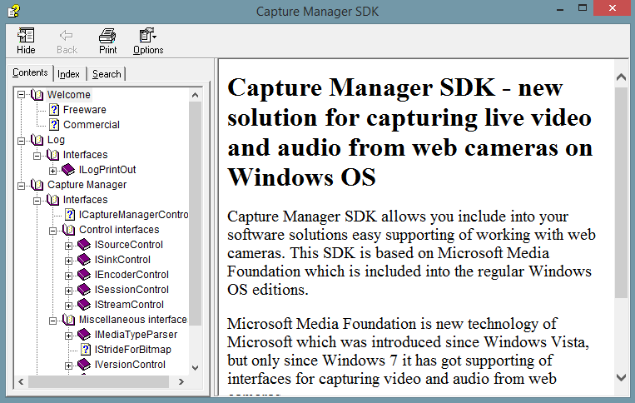Select the Welcome tree item
635x403 pixels.
click(69, 95)
